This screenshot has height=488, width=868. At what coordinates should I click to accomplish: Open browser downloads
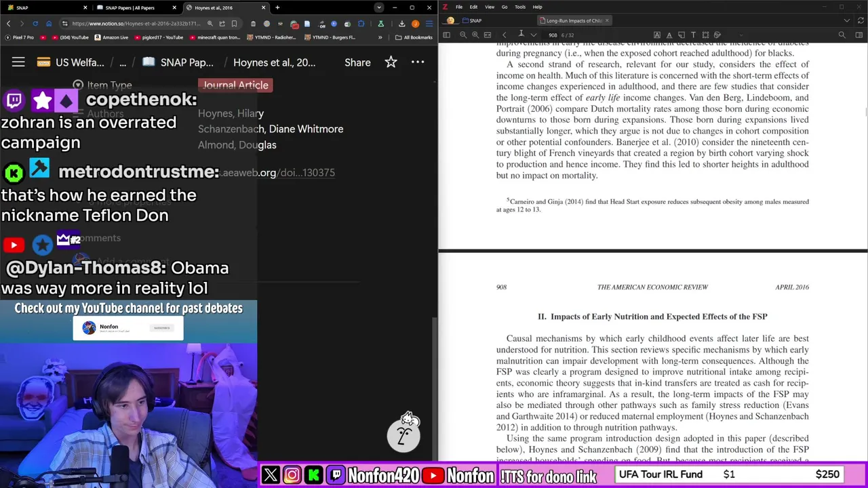401,24
